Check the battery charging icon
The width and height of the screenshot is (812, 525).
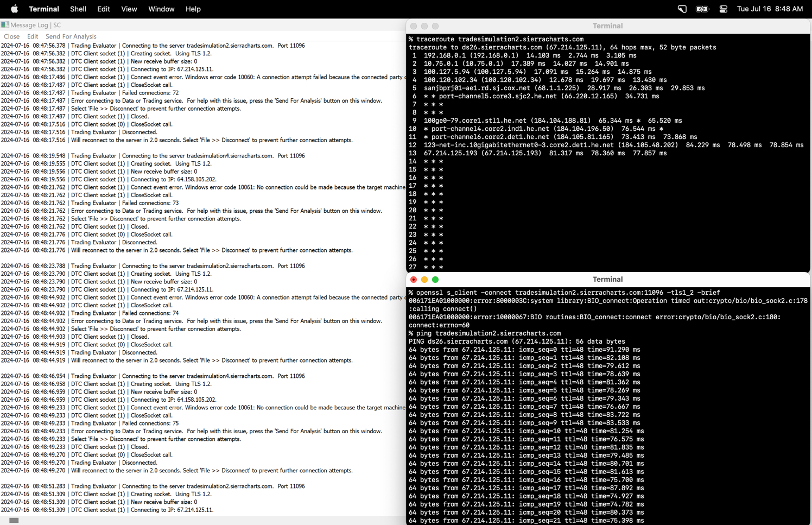point(702,9)
